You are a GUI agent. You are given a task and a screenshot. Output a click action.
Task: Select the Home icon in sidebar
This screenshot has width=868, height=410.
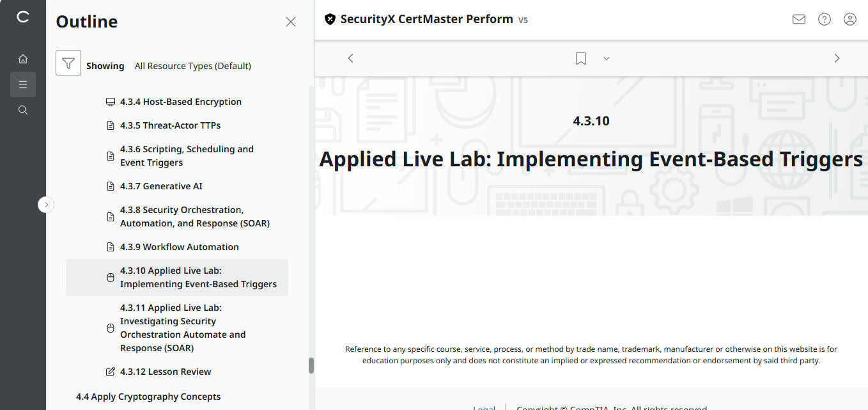coord(23,58)
